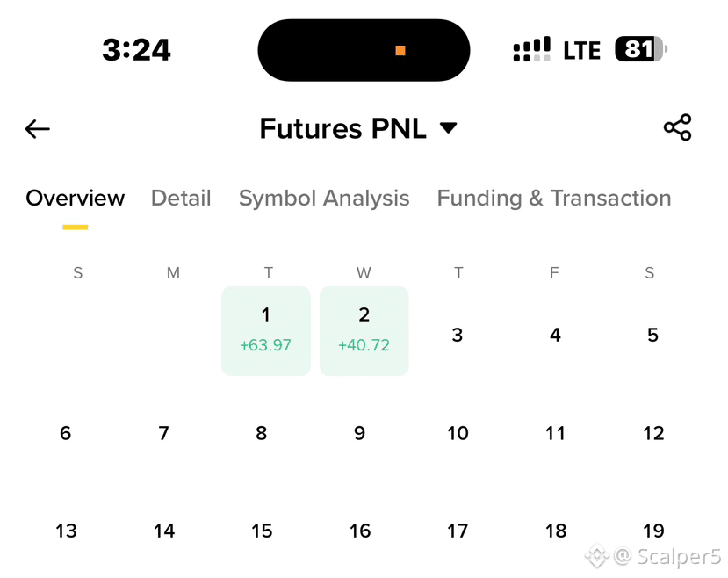Select calendar day 16
Image resolution: width=728 pixels, height=578 pixels.
click(360, 531)
